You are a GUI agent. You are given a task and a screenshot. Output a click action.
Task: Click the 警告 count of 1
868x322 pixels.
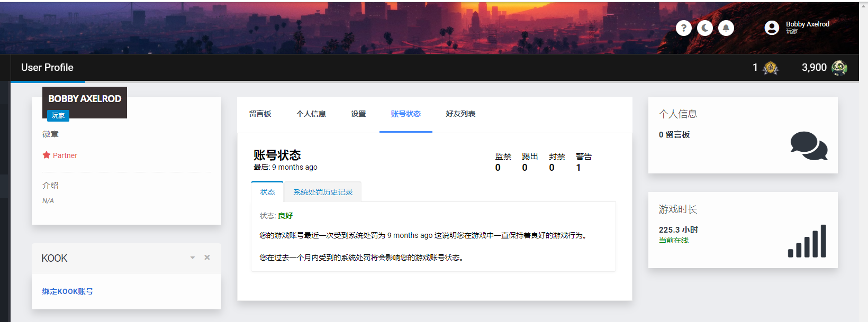[x=578, y=168]
